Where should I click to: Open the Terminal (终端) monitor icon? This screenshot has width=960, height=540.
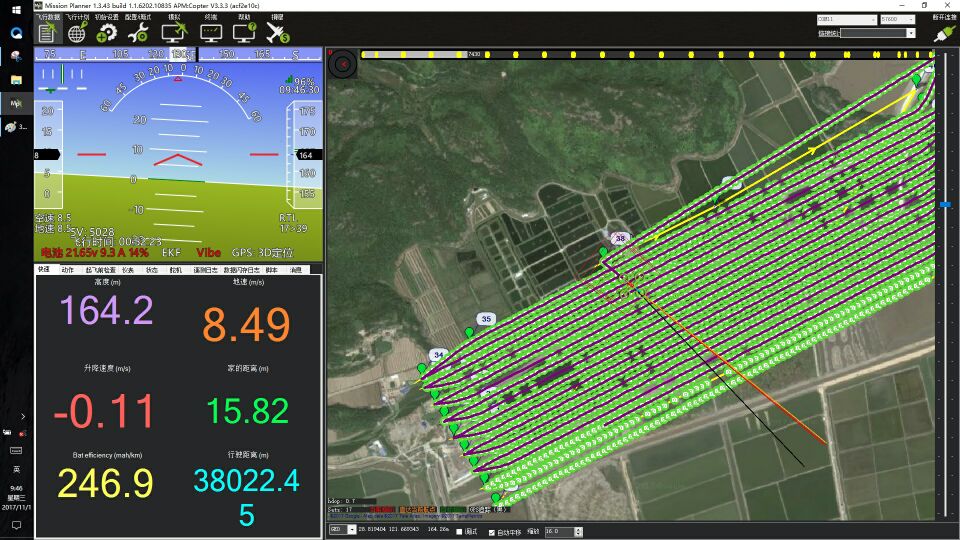211,32
